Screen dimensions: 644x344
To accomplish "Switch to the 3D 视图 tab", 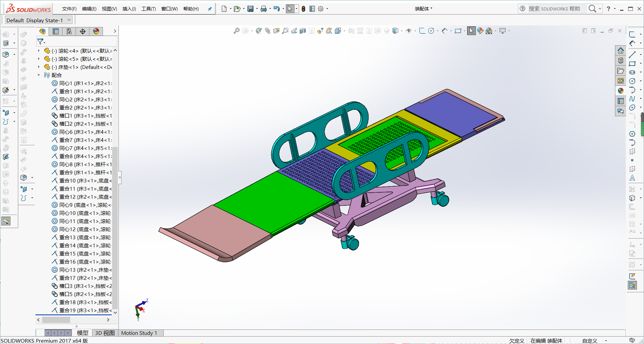I will [x=105, y=333].
